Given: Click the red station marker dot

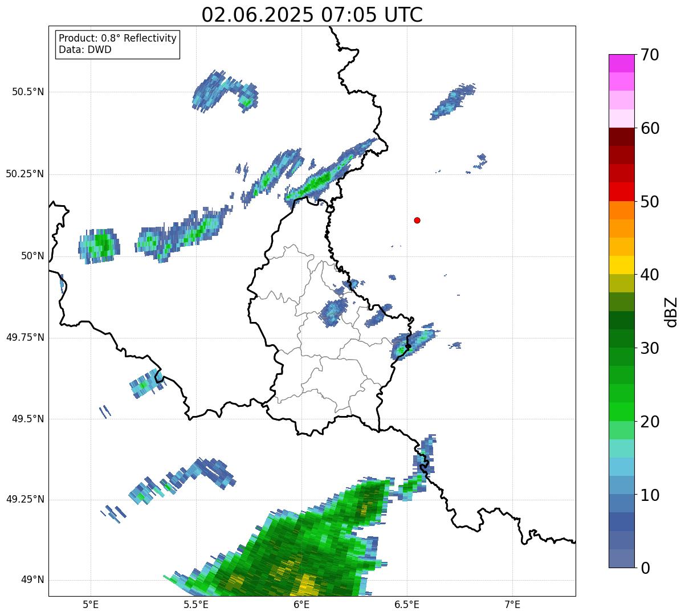Looking at the screenshot, I should click(417, 220).
